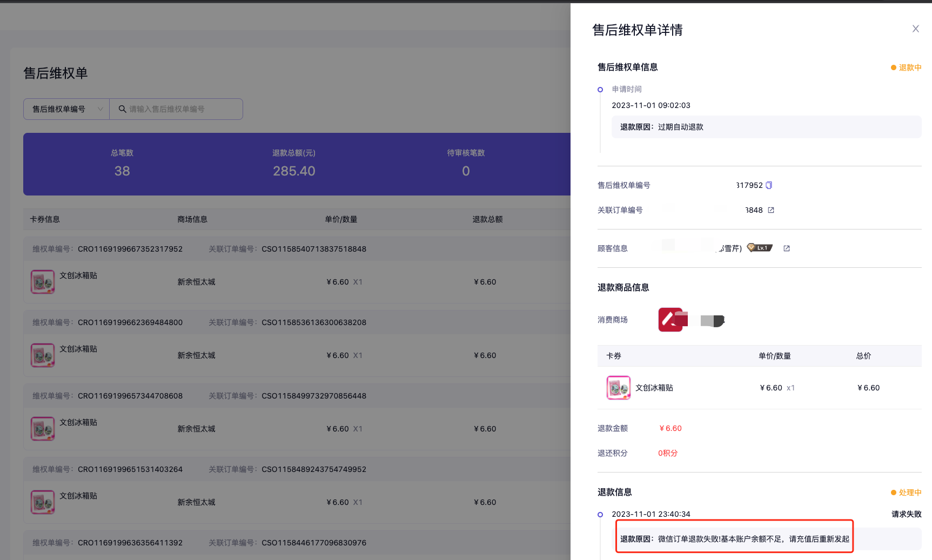Close the 售后维权单详情 drawer panel
Viewport: 932px width, 560px height.
tap(915, 29)
